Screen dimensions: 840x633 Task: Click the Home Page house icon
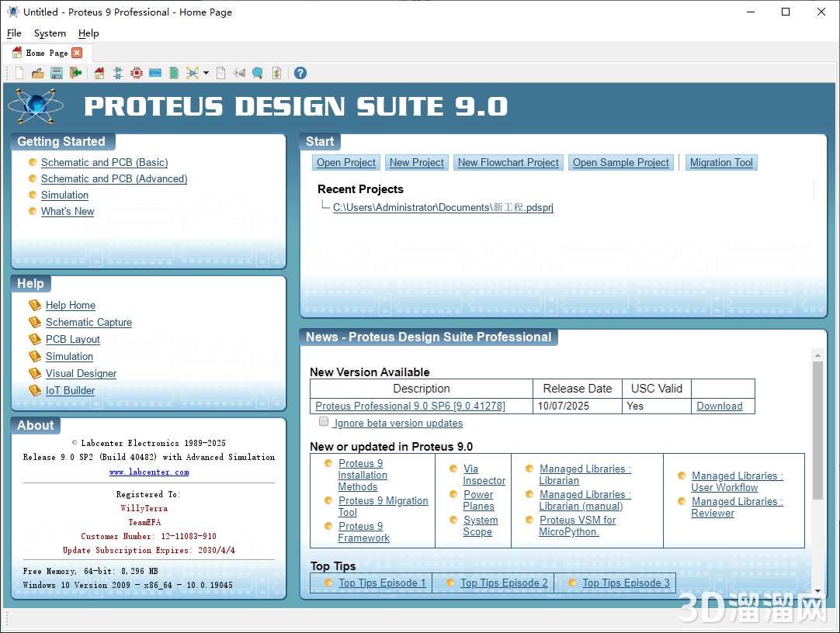tap(99, 73)
